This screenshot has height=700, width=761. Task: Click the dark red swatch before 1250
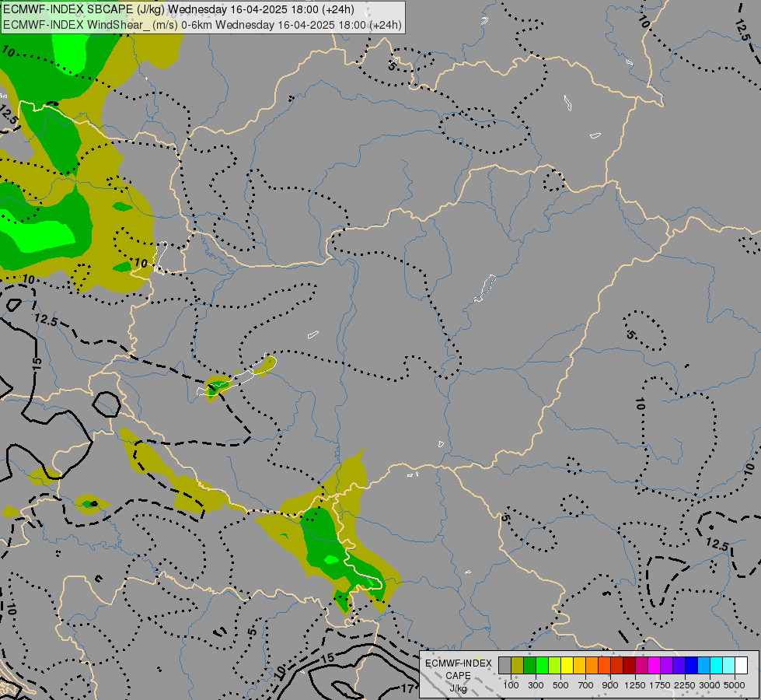(x=630, y=666)
